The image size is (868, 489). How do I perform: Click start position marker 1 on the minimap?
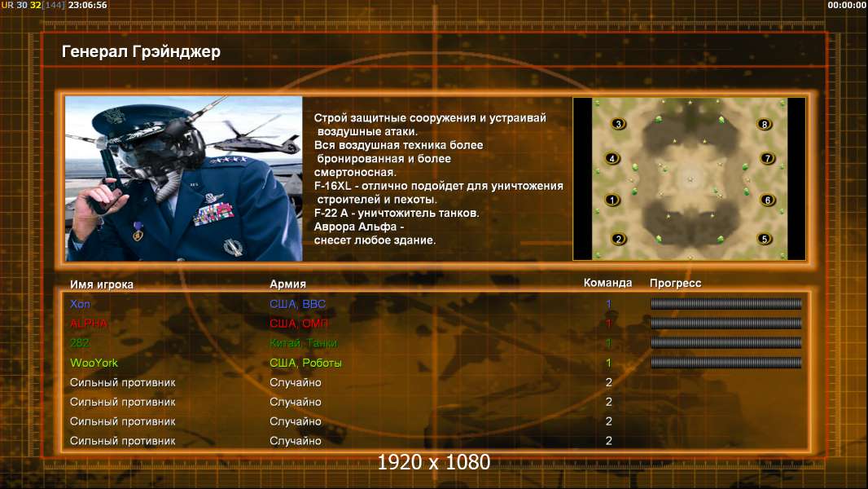click(x=612, y=200)
